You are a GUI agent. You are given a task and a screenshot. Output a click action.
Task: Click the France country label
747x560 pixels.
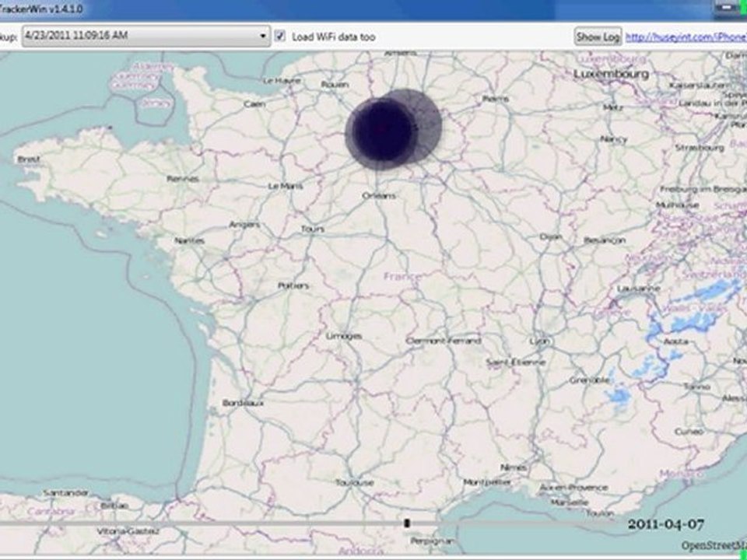402,275
